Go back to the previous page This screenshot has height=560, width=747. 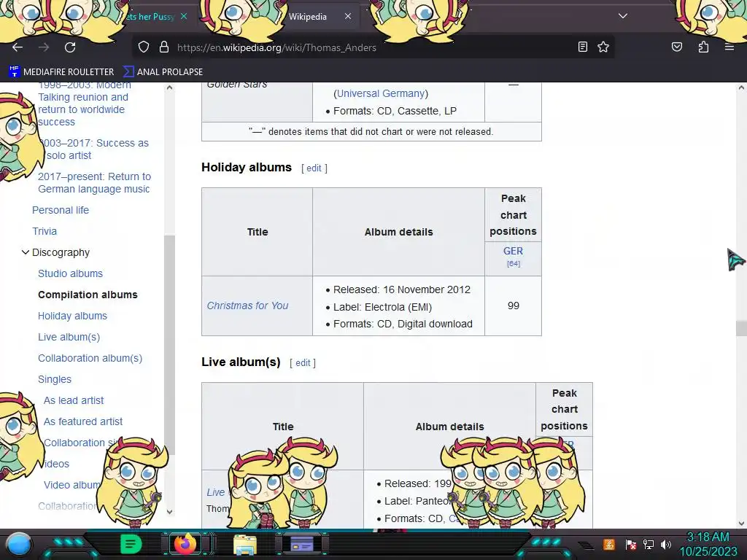18,47
